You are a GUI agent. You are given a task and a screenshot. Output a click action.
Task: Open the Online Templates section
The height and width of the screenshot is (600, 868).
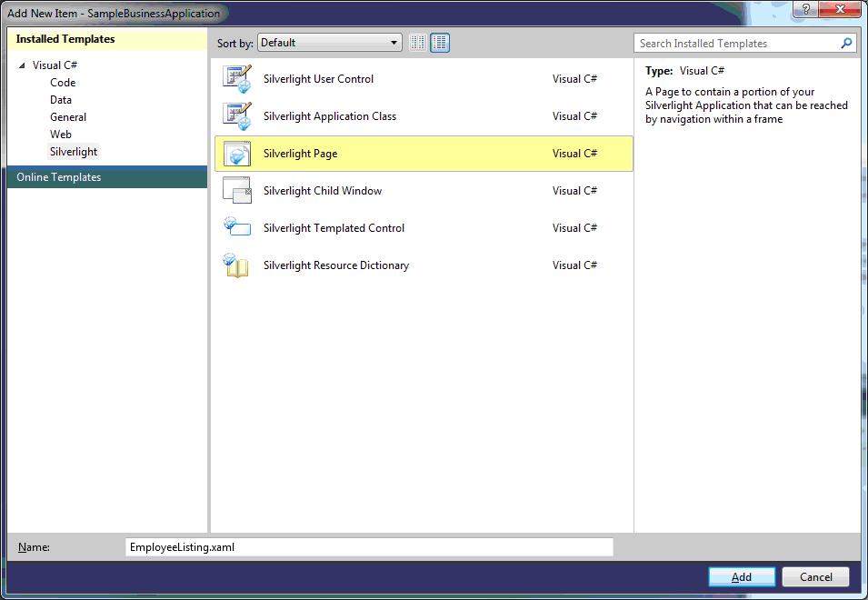point(107,177)
